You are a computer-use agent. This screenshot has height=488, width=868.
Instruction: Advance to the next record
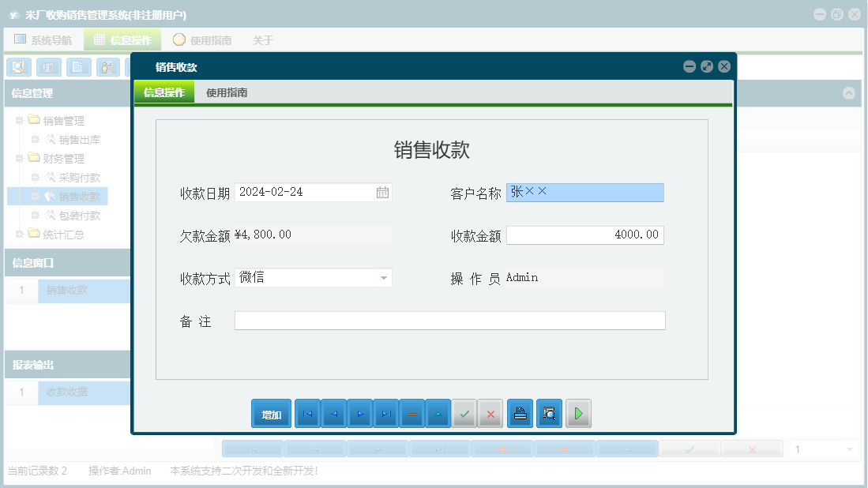359,413
